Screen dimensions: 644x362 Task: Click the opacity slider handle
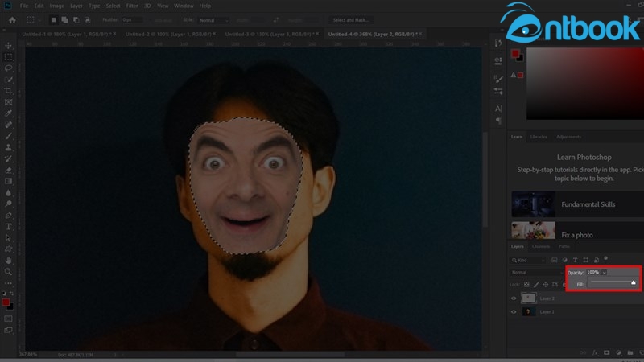point(634,282)
